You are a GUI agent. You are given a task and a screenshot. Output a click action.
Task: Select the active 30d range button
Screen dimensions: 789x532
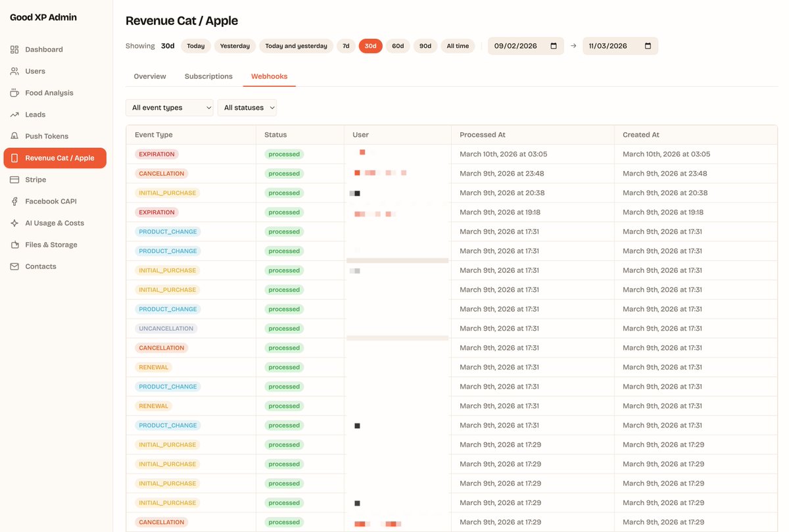coord(370,46)
